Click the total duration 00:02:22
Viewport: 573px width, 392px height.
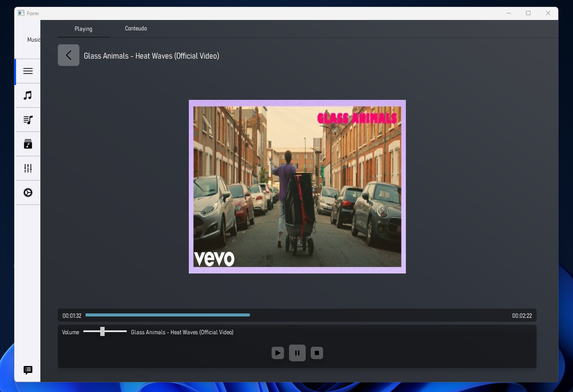[x=522, y=316]
